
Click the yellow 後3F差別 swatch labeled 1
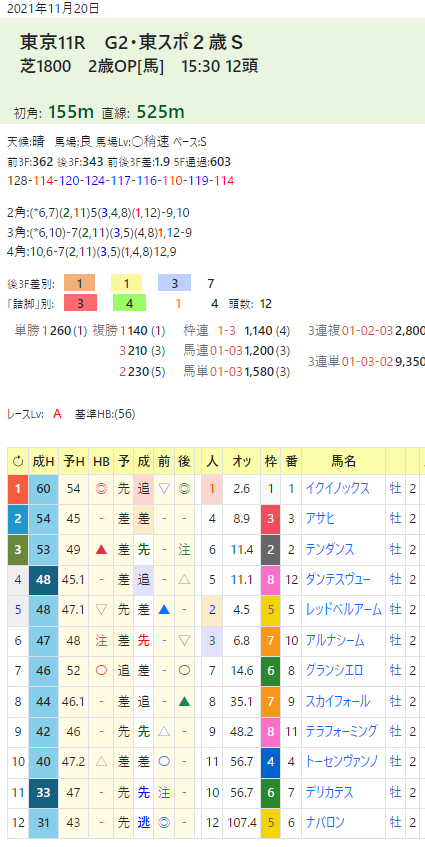click(x=126, y=283)
